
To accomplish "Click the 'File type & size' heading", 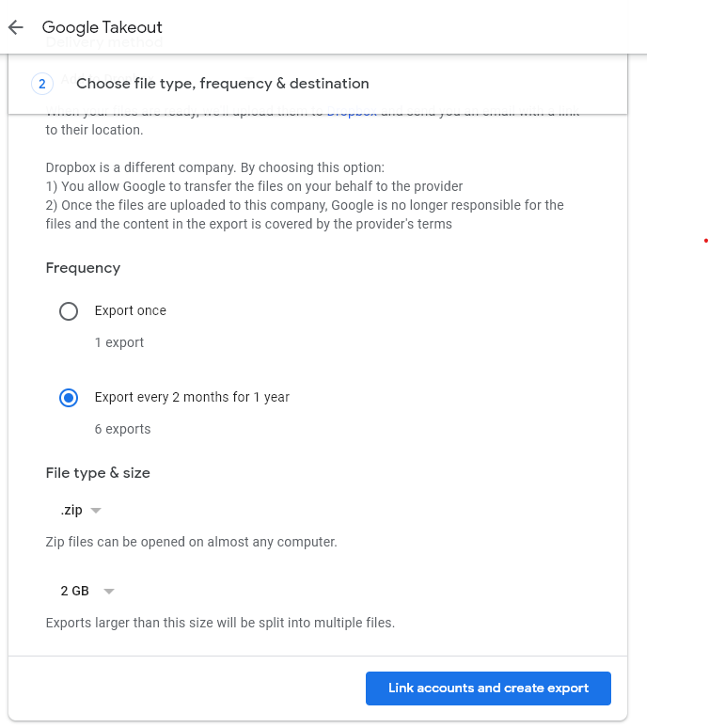I will pos(98,473).
